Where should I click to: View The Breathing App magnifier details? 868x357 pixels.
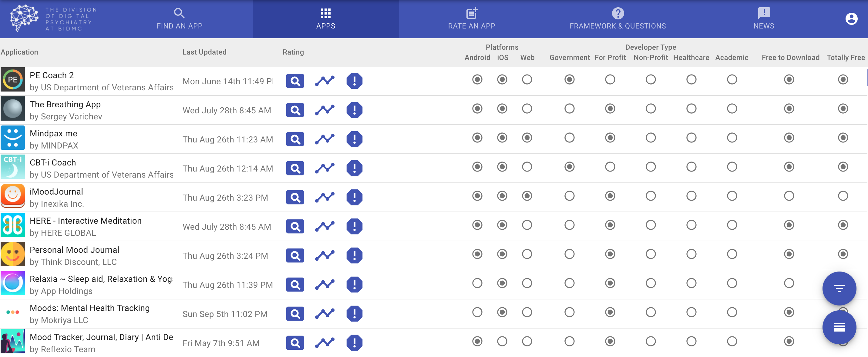(x=295, y=110)
